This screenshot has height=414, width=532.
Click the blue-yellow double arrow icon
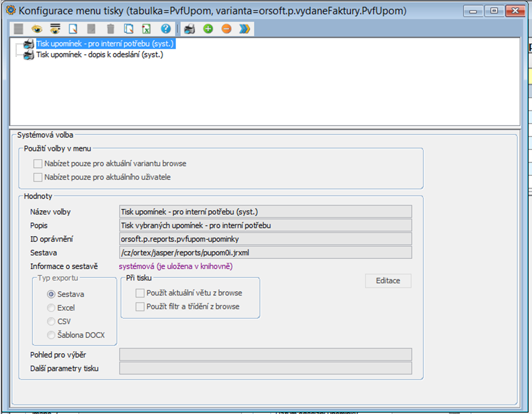coord(244,29)
